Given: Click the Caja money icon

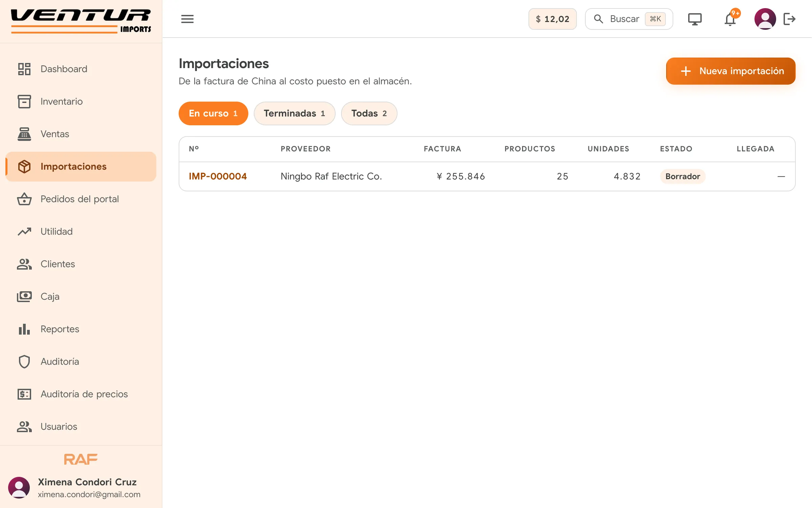Looking at the screenshot, I should [x=24, y=297].
